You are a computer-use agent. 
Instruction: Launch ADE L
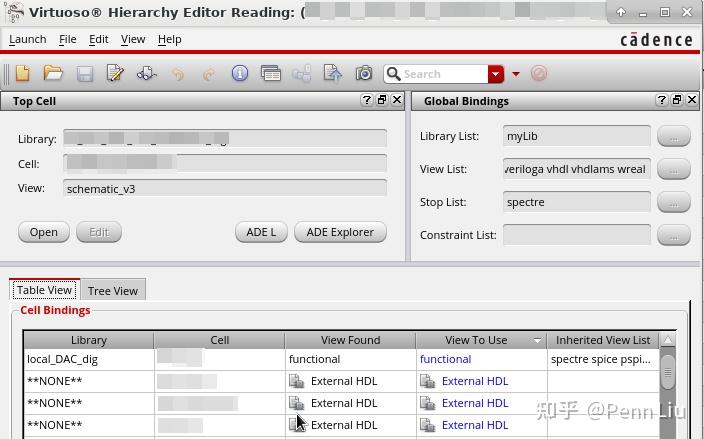[x=261, y=232]
